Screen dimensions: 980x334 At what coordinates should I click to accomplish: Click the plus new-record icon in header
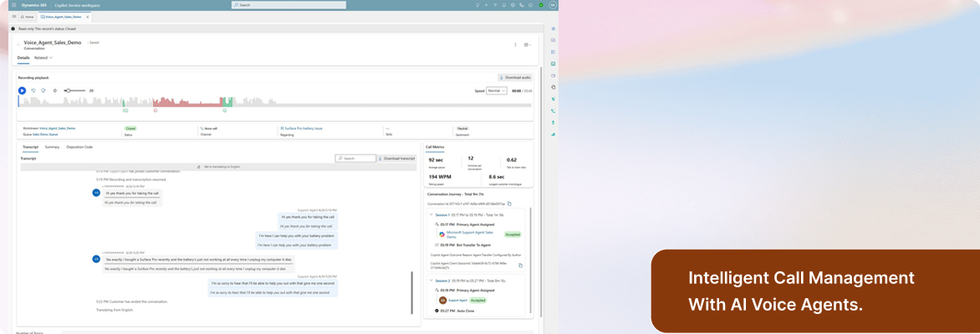[487, 4]
